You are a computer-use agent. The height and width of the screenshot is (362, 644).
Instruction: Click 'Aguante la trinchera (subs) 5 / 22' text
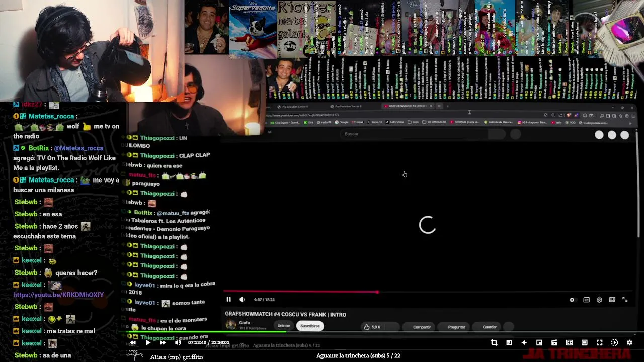tap(358, 356)
